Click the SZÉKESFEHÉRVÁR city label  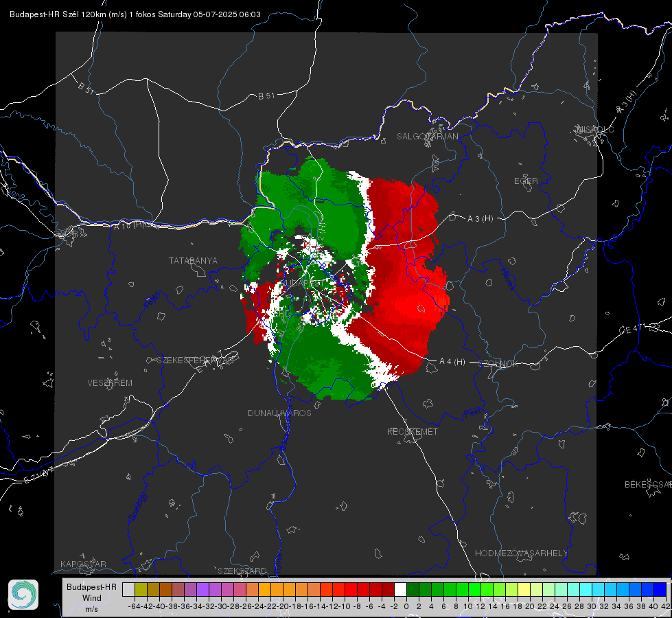[x=196, y=360]
